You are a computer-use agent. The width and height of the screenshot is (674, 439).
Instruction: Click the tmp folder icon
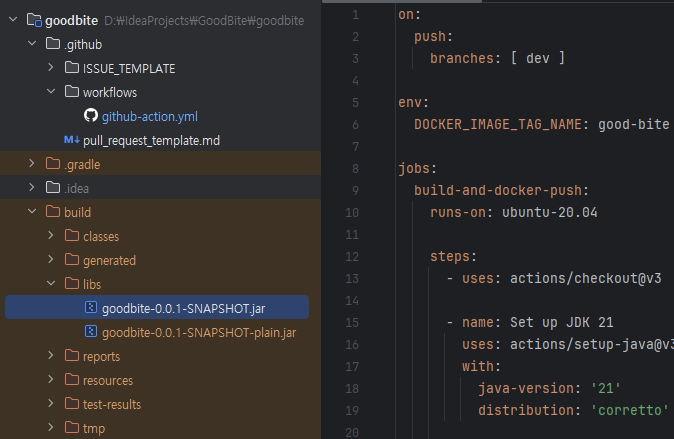[72, 427]
